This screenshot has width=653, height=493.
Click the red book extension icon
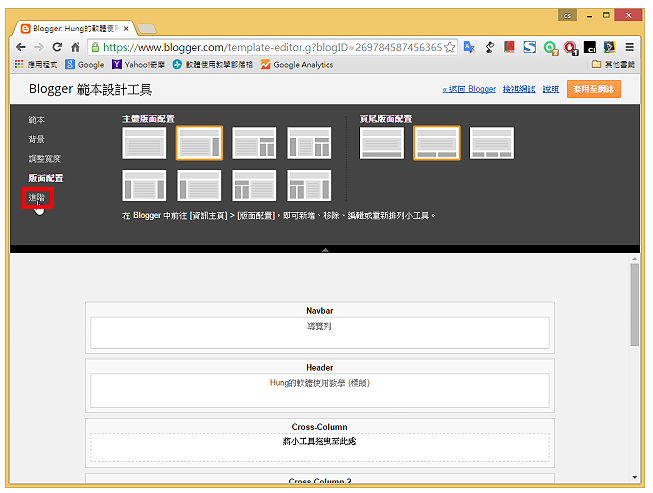coord(509,47)
